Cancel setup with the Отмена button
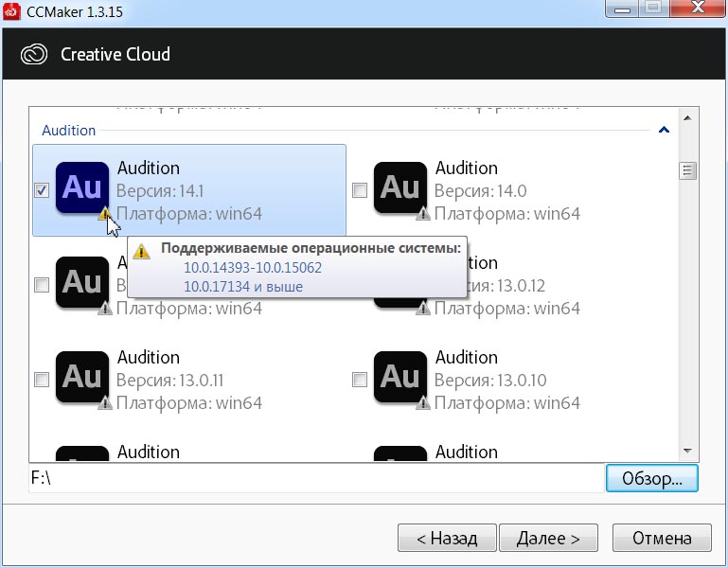The image size is (728, 568). [x=662, y=539]
